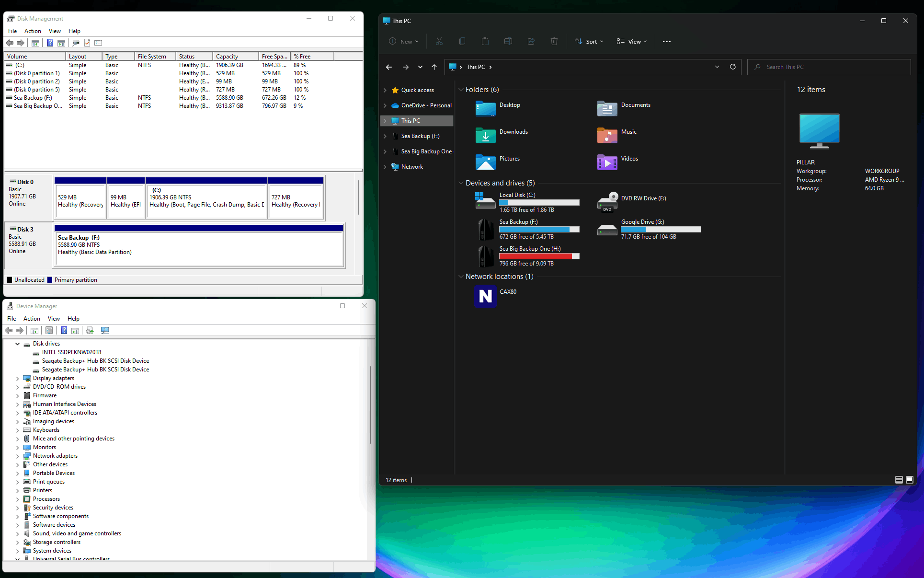Open Action menu in Disk Management
Image resolution: width=924 pixels, height=578 pixels.
(x=33, y=31)
